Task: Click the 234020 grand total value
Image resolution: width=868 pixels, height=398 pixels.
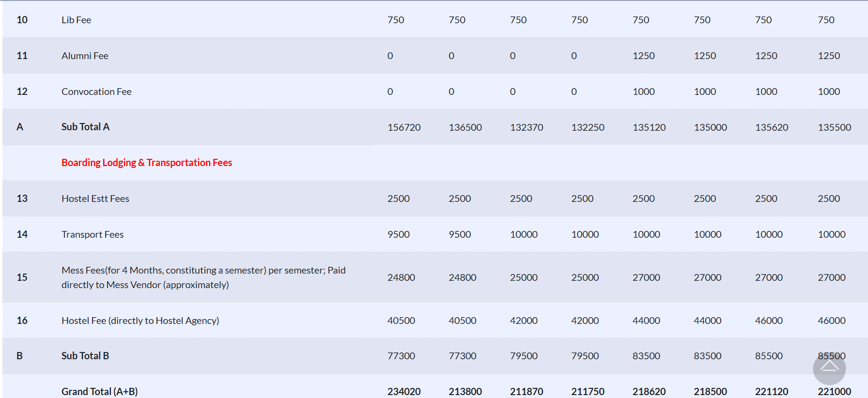Action: [404, 391]
